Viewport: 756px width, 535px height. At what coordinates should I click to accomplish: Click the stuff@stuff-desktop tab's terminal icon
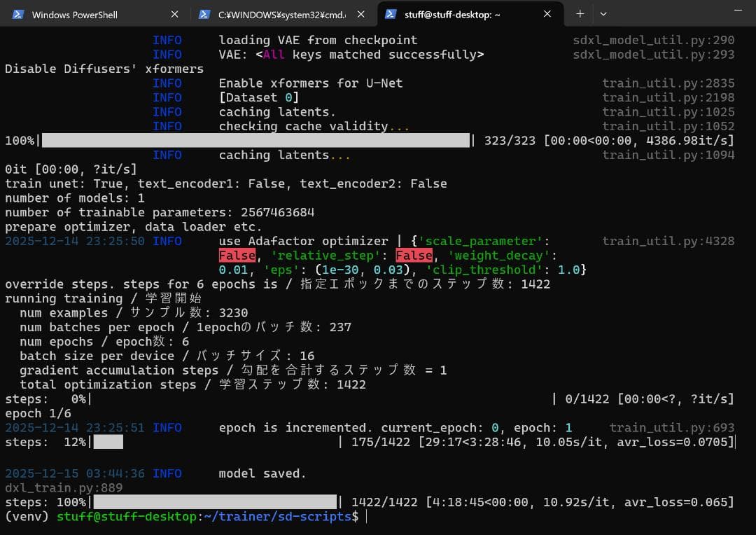[x=391, y=14]
